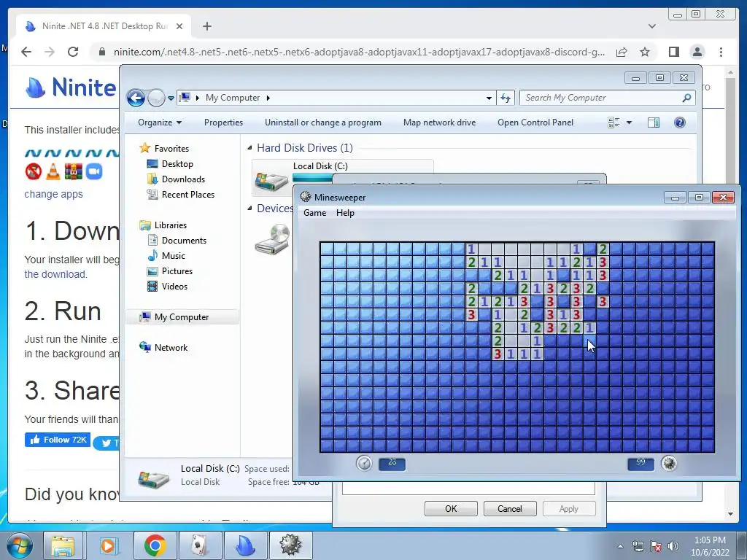Click the Zoom camera icon on Ninite page
The width and height of the screenshot is (747, 560).
(94, 171)
